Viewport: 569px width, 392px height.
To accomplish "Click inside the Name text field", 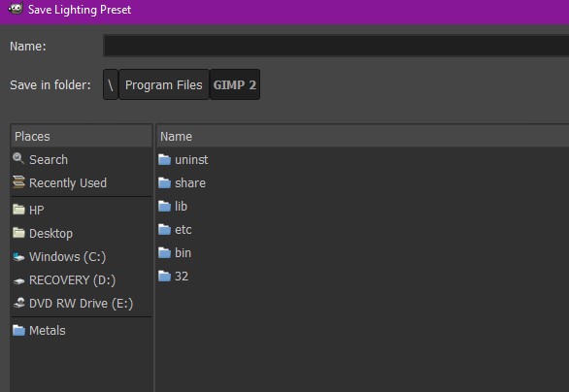I will pyautogui.click(x=336, y=46).
